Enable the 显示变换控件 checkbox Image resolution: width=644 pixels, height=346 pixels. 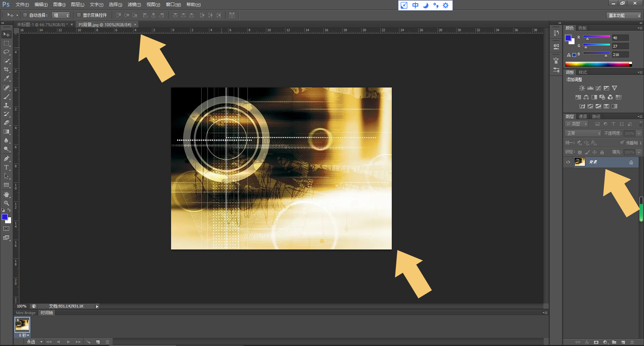click(x=79, y=15)
